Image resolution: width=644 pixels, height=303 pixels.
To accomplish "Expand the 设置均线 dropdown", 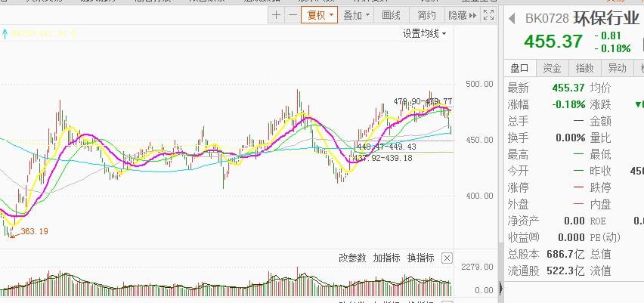I will click(x=424, y=33).
